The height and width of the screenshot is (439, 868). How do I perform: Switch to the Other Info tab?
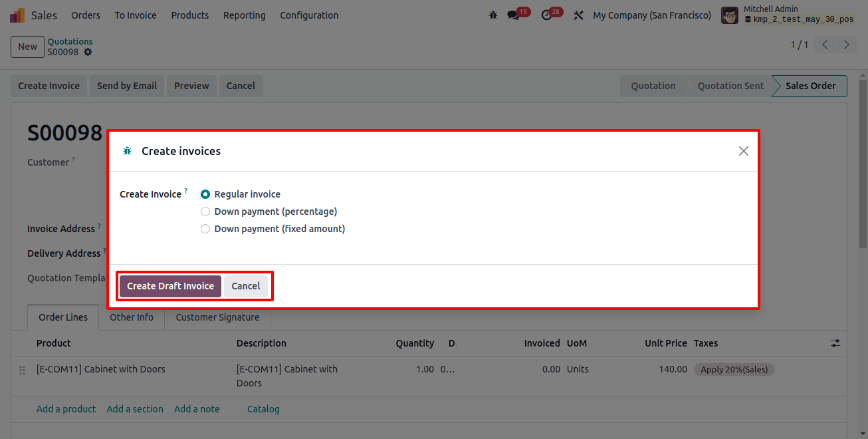(x=132, y=317)
